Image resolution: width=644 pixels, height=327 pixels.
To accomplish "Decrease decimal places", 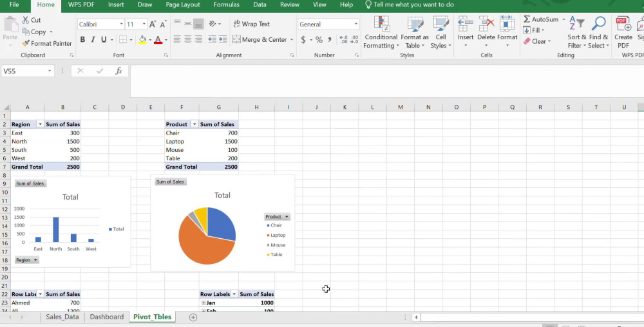I will click(355, 39).
